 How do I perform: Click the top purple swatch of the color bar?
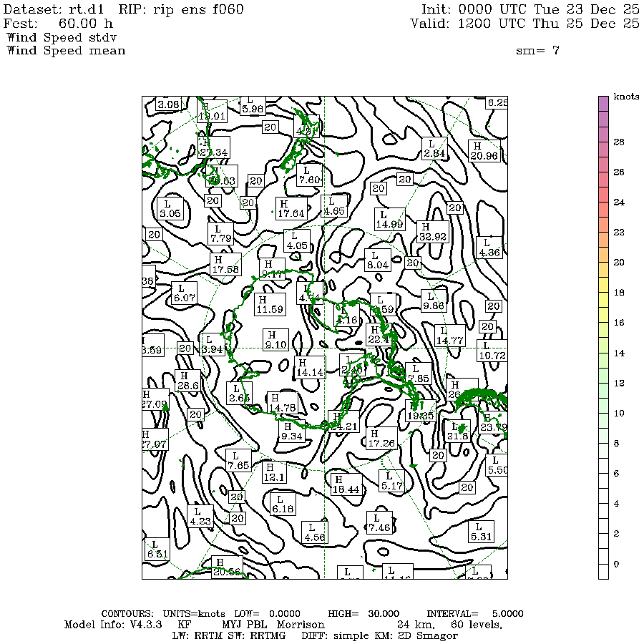603,104
